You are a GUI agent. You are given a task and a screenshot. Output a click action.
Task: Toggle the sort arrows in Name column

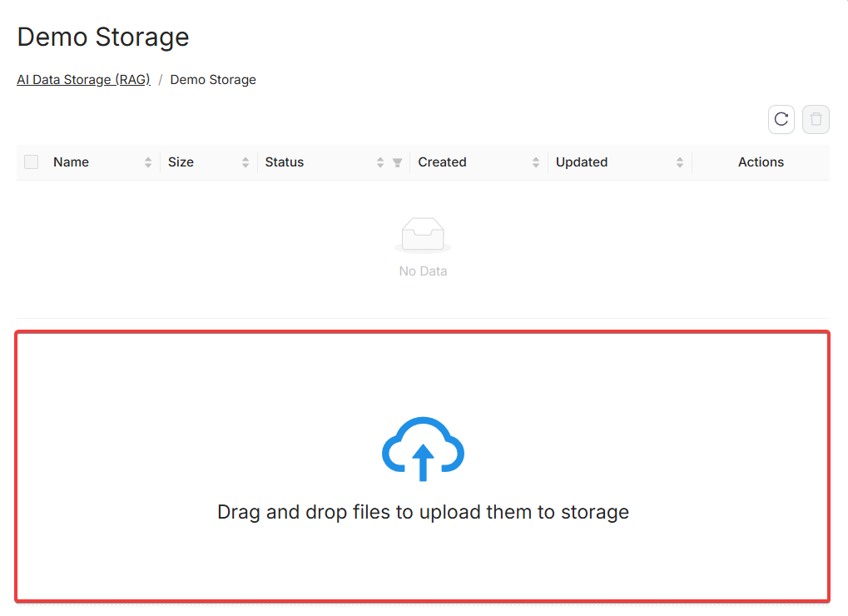[148, 163]
